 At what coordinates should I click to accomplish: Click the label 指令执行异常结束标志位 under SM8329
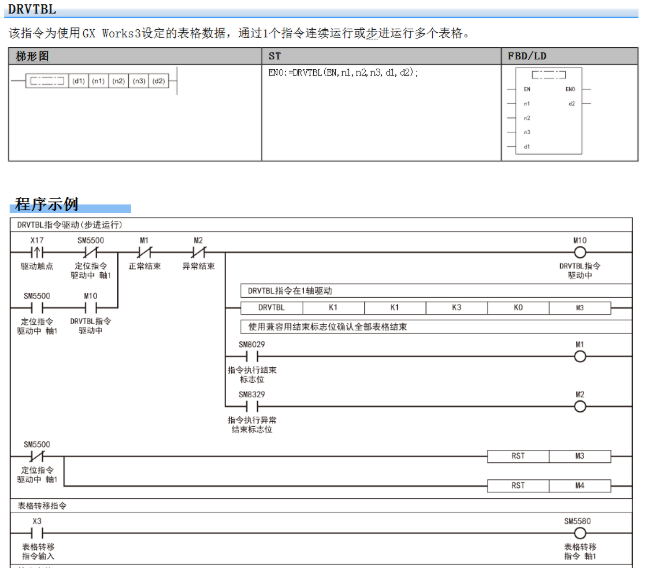(x=252, y=424)
